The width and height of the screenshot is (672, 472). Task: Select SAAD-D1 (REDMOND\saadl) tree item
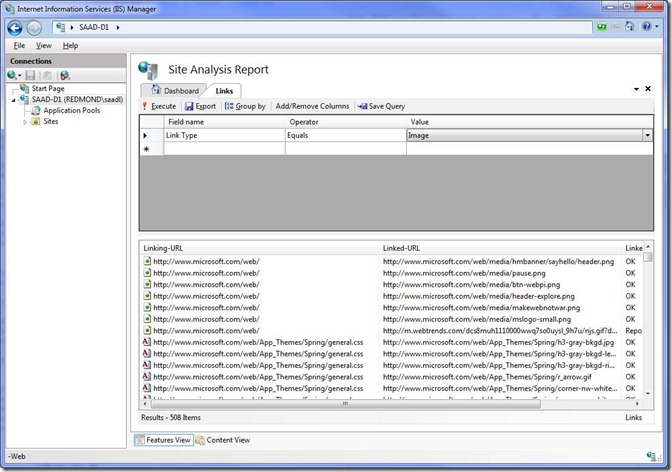[77, 99]
